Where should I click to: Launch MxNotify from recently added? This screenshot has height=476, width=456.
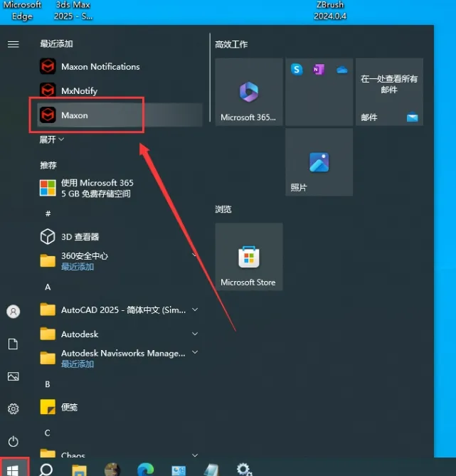[x=120, y=90]
